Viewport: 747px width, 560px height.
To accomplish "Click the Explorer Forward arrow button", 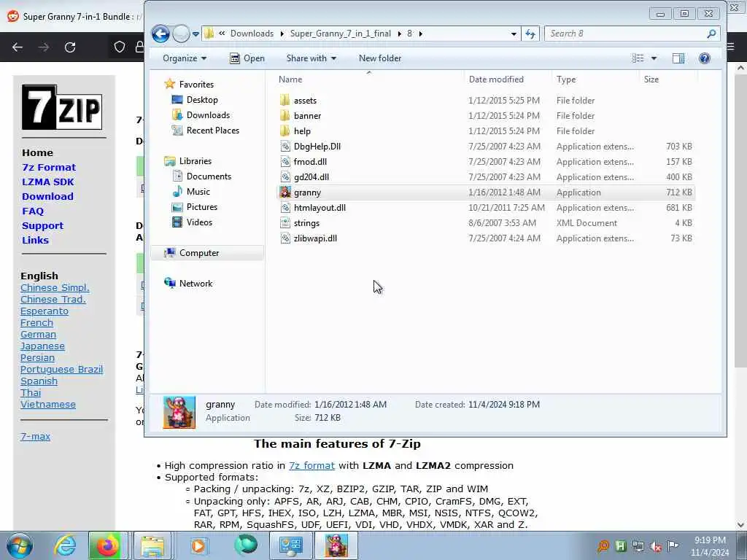I will coord(181,34).
